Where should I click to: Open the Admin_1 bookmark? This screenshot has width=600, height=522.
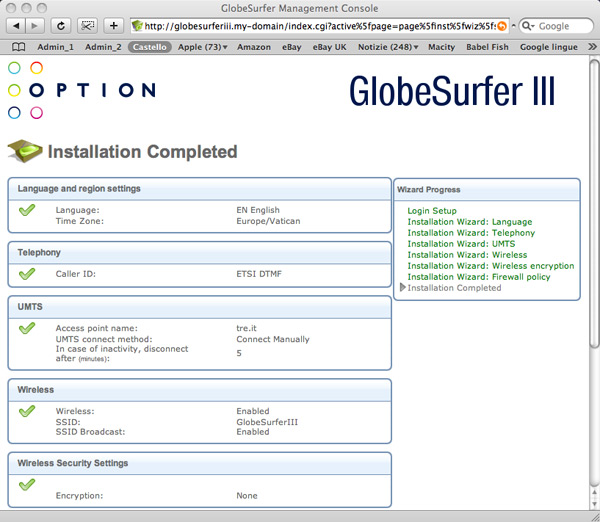coord(55,47)
